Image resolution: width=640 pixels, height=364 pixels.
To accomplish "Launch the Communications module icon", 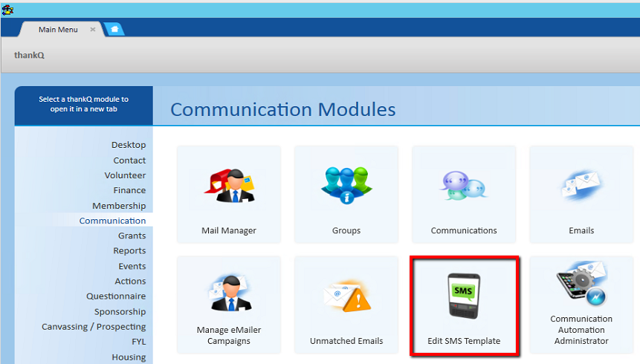I will pos(463,193).
